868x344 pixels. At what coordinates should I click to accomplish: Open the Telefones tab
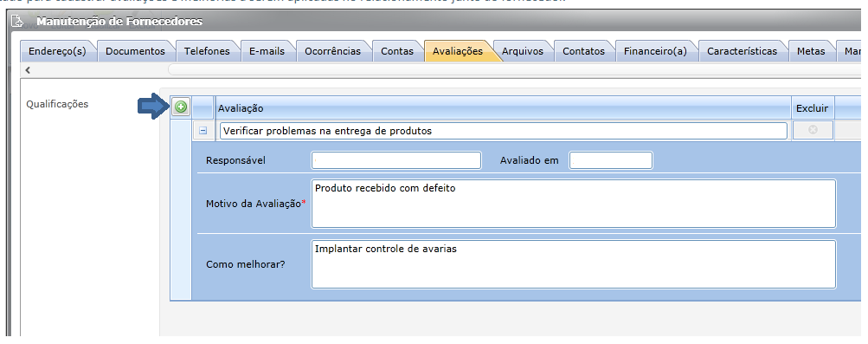207,51
